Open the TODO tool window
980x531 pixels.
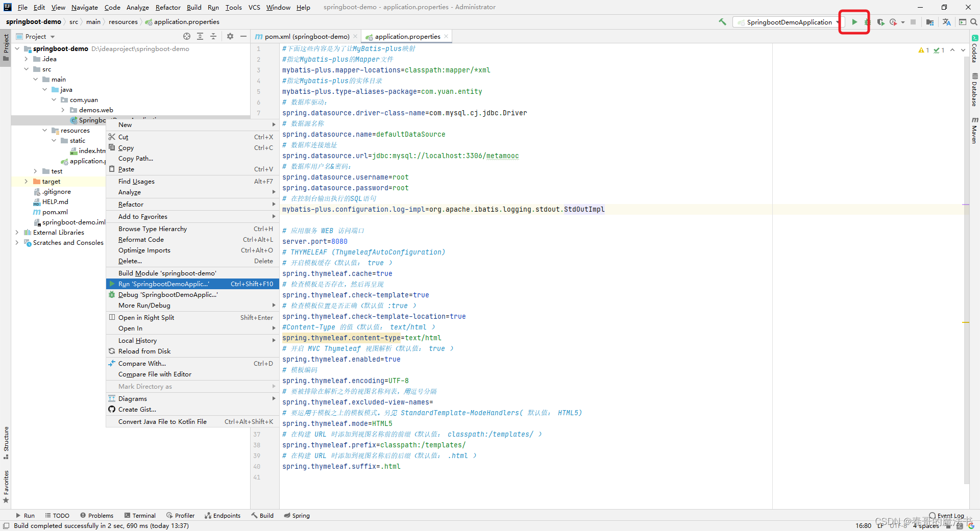pyautogui.click(x=57, y=515)
